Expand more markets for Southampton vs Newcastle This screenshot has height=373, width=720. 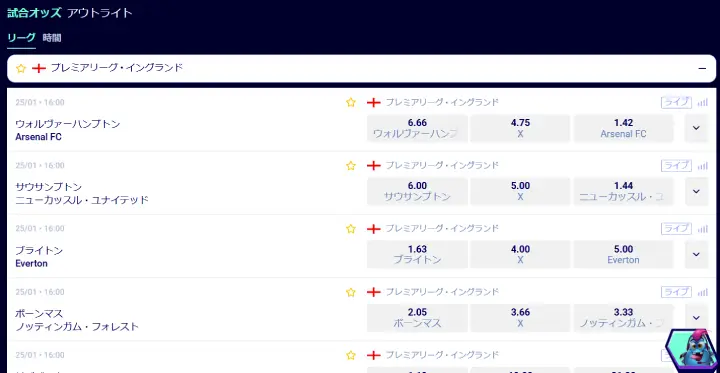click(x=697, y=192)
